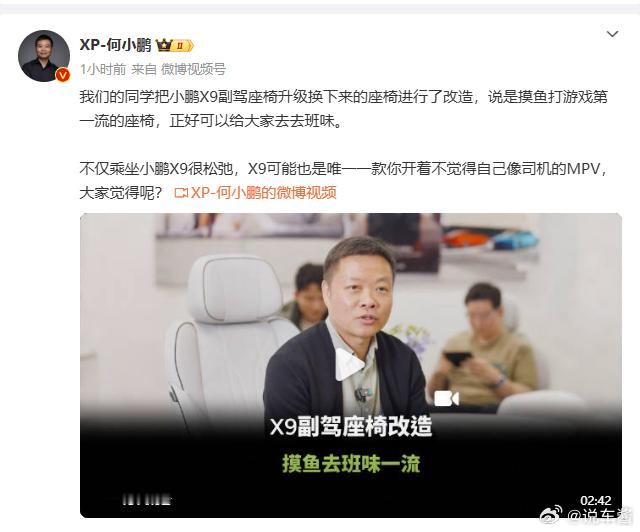Image resolution: width=640 pixels, height=532 pixels.
Task: Click the paragraph starting with 不仅乘坐小鹏X9
Action: (343, 180)
